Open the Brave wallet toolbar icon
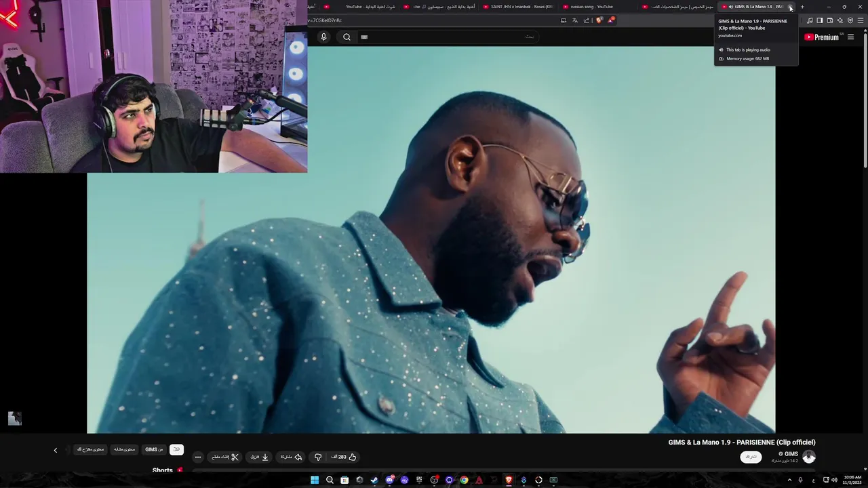 [830, 20]
